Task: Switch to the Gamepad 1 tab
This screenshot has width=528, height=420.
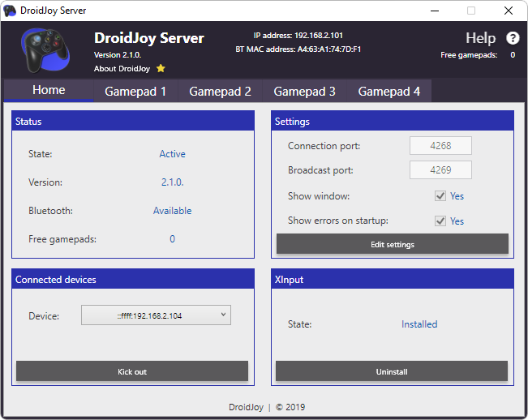Action: click(x=135, y=91)
